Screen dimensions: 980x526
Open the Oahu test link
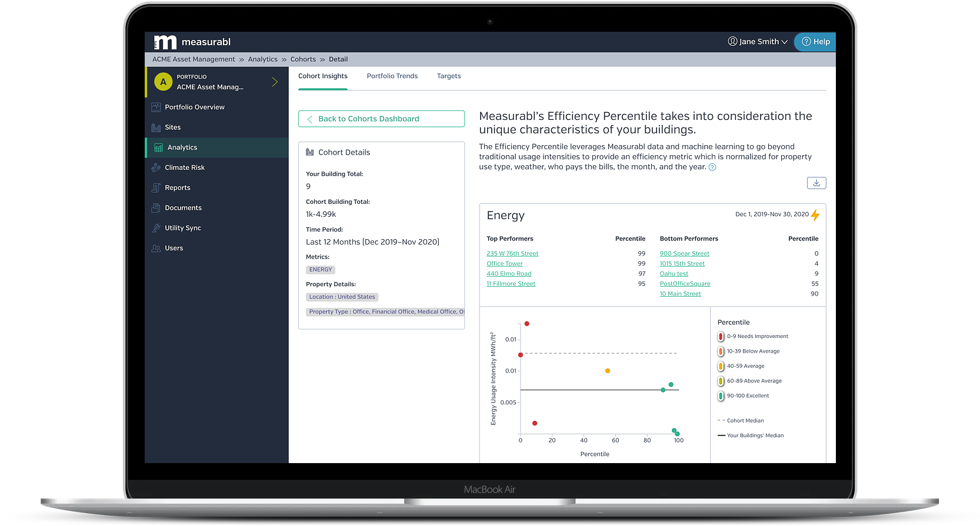point(674,274)
